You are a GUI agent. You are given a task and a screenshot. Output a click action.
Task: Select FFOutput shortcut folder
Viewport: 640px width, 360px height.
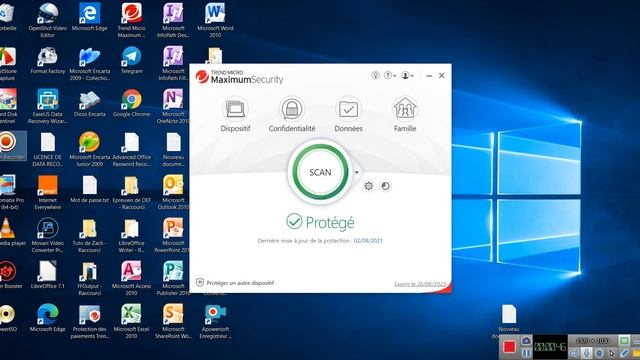point(89,278)
